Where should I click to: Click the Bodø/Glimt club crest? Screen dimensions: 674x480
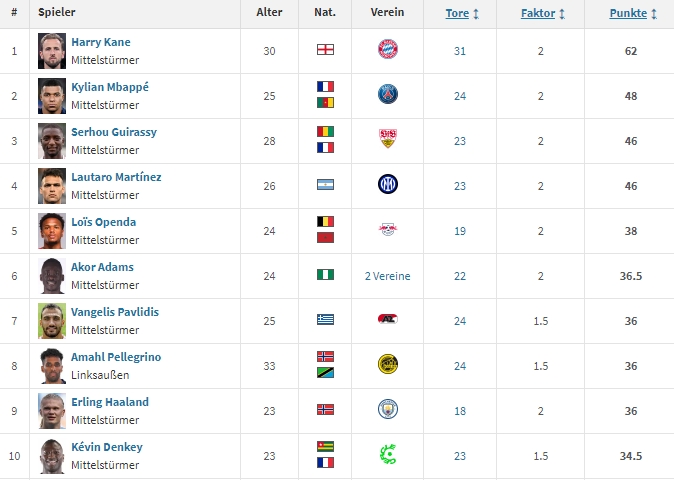[388, 365]
